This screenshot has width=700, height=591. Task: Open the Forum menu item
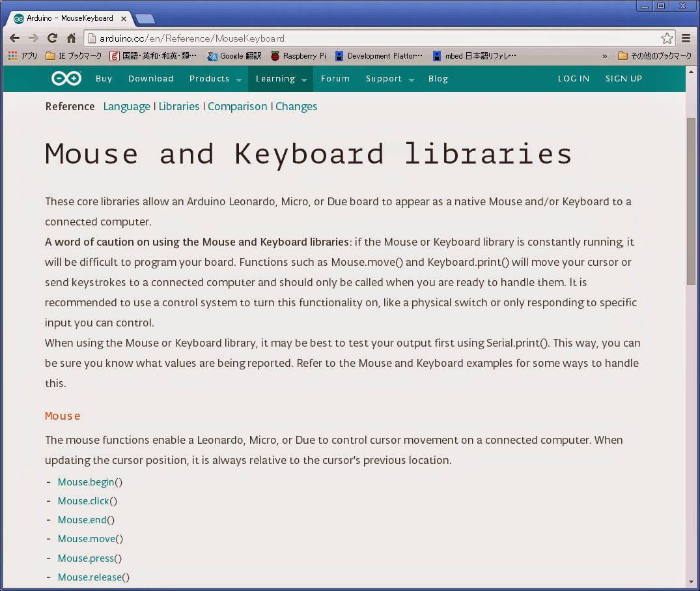click(x=335, y=79)
